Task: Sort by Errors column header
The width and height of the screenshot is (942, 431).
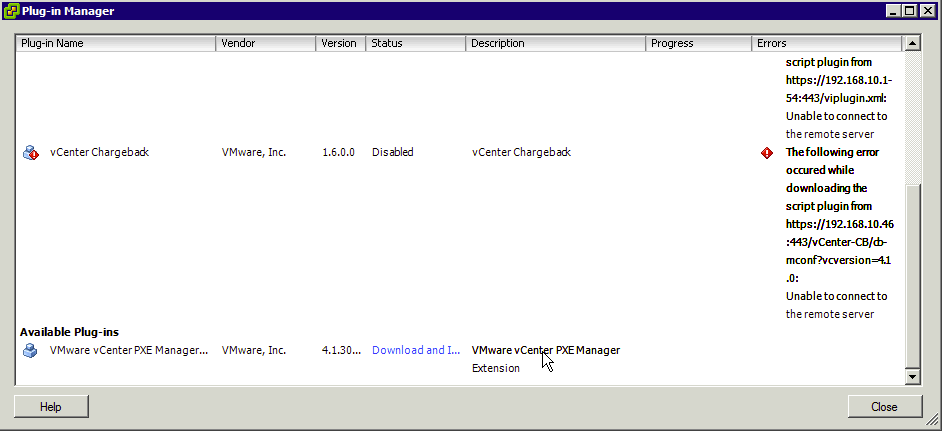Action: pyautogui.click(x=827, y=43)
